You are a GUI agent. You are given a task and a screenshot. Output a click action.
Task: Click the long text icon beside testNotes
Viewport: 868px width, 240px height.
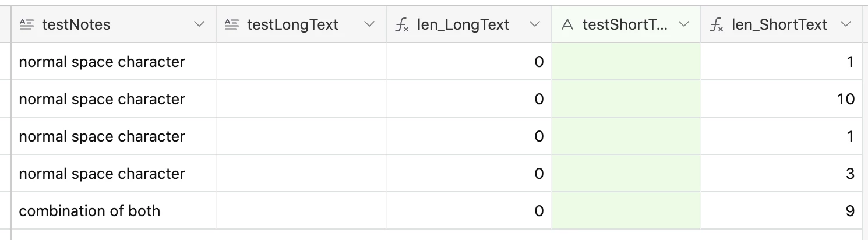coord(26,24)
